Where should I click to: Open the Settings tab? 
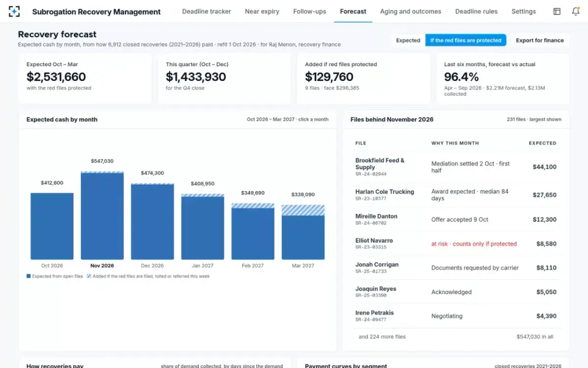click(523, 11)
